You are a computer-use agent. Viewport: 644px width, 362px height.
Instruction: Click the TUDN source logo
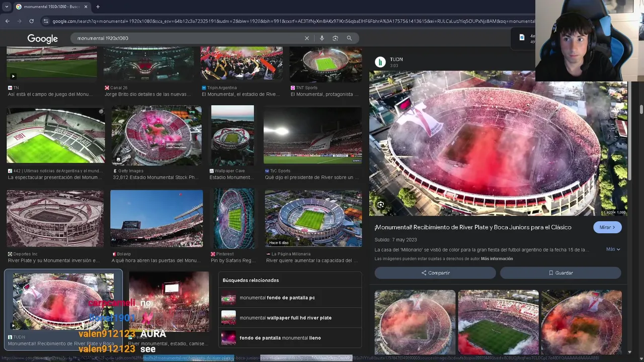pyautogui.click(x=380, y=62)
